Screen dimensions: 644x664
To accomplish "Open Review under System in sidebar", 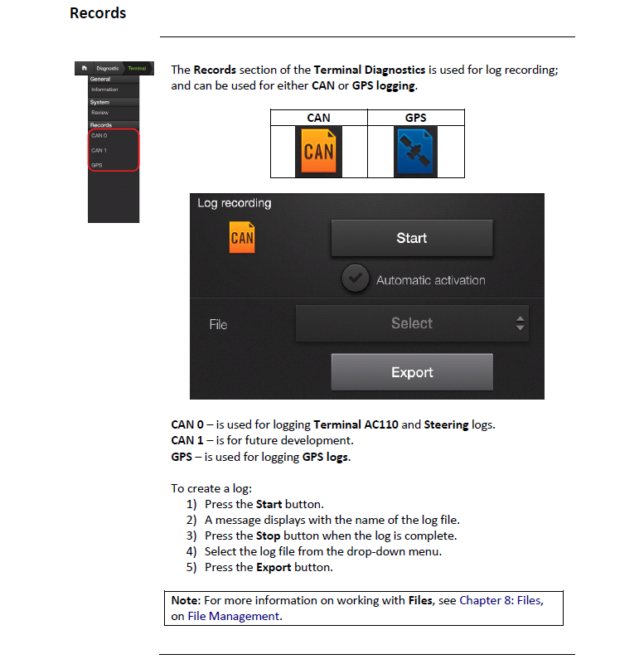I will 100,113.
